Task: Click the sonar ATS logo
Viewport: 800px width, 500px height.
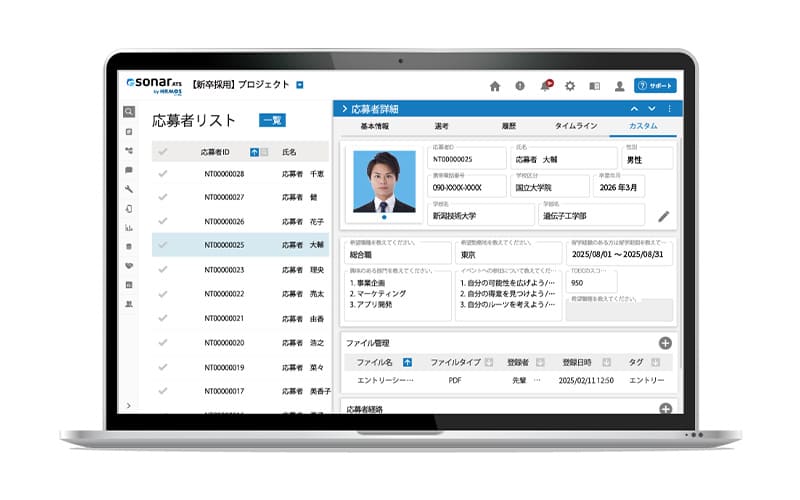Action: pyautogui.click(x=154, y=85)
